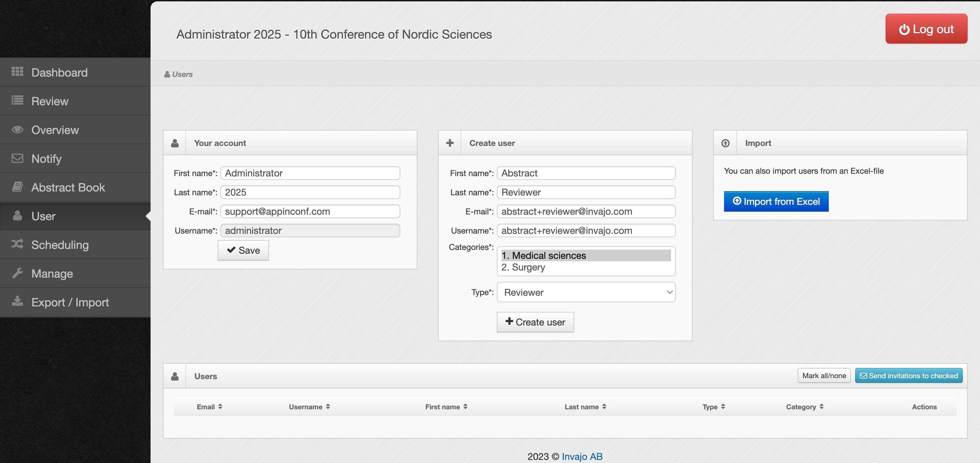Click the Abstract Book icon
980x463 pixels.
[x=17, y=187]
